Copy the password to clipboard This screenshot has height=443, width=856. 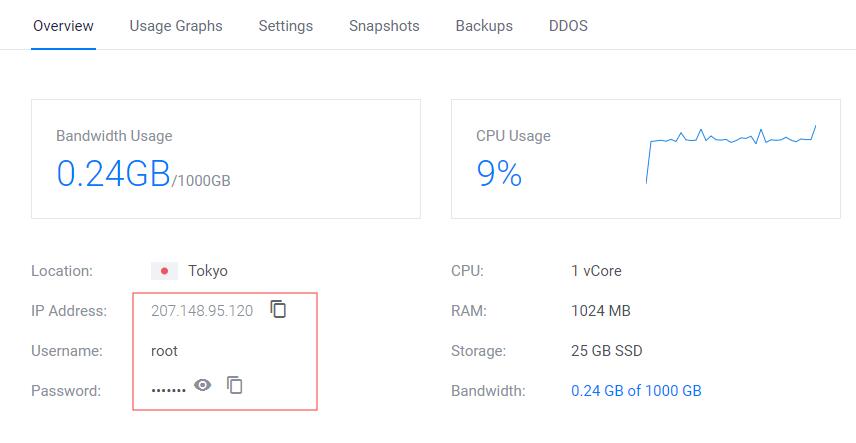[x=235, y=385]
